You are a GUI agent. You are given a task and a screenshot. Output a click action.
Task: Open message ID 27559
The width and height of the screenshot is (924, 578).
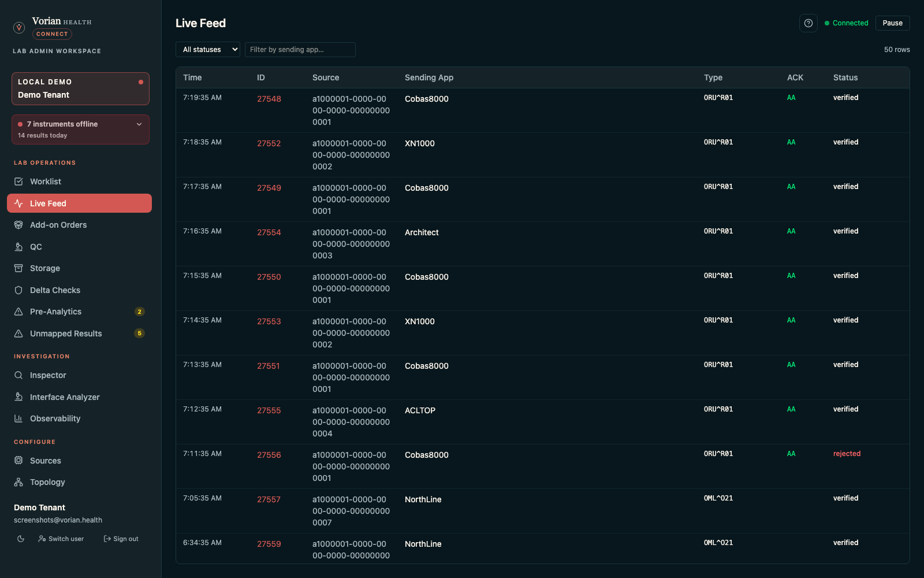(x=269, y=544)
